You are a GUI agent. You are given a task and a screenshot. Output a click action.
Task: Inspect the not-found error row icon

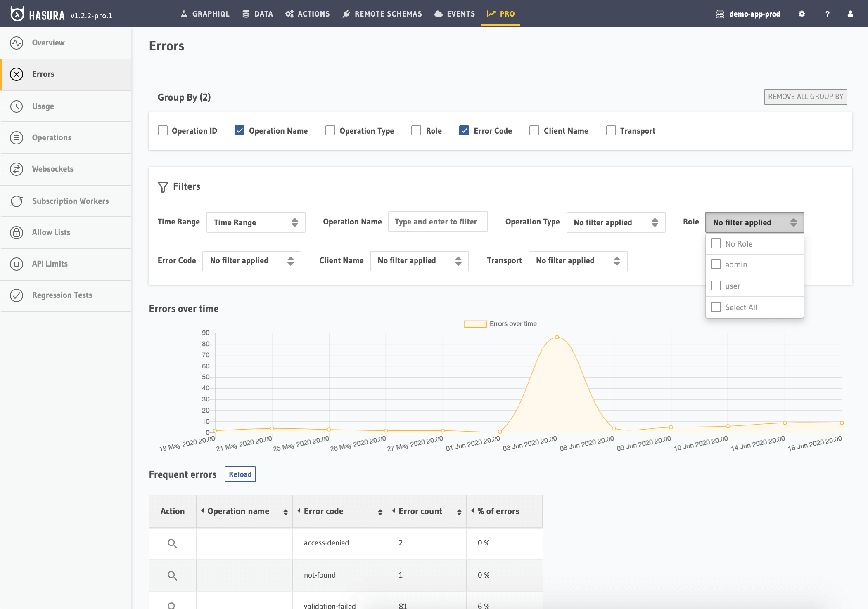[x=172, y=576]
